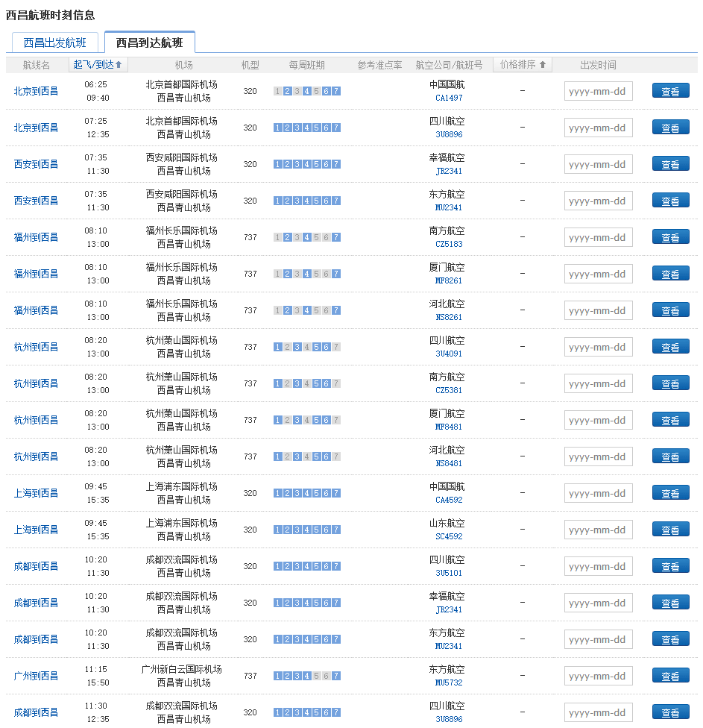Select the 西昌到达航班 tab

[x=149, y=43]
